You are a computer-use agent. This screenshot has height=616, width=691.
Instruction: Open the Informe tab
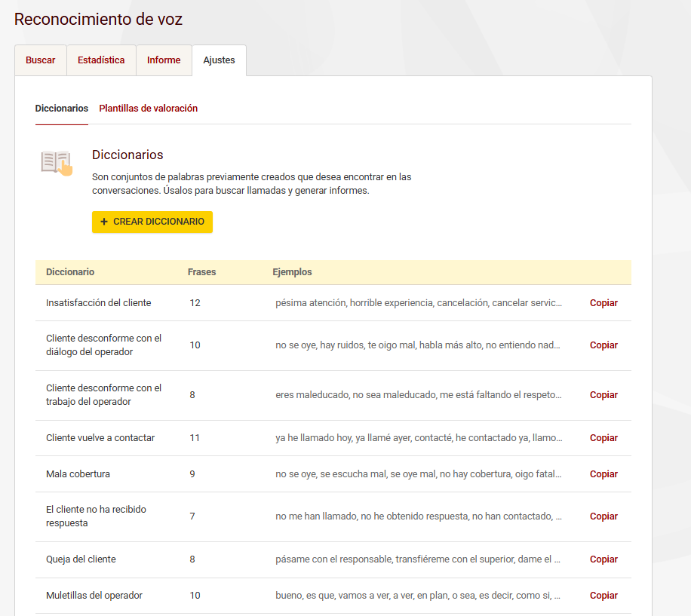164,60
